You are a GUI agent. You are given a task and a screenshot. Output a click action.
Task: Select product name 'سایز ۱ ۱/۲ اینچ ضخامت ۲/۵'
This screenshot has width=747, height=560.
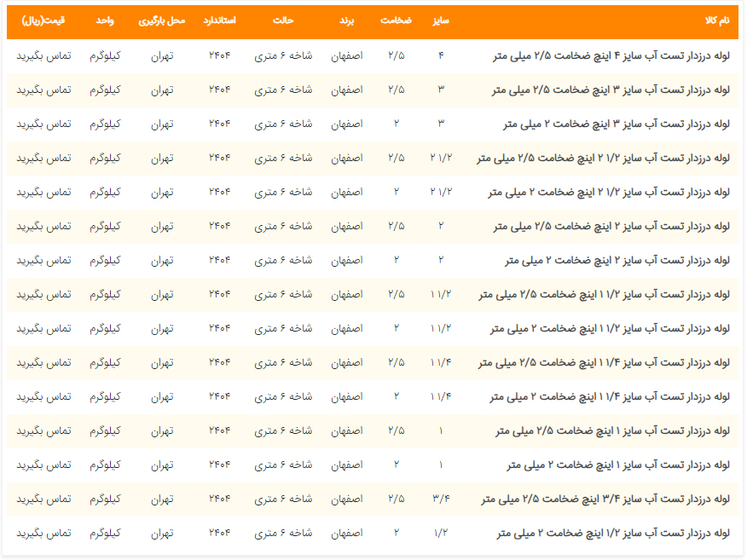[x=604, y=295]
